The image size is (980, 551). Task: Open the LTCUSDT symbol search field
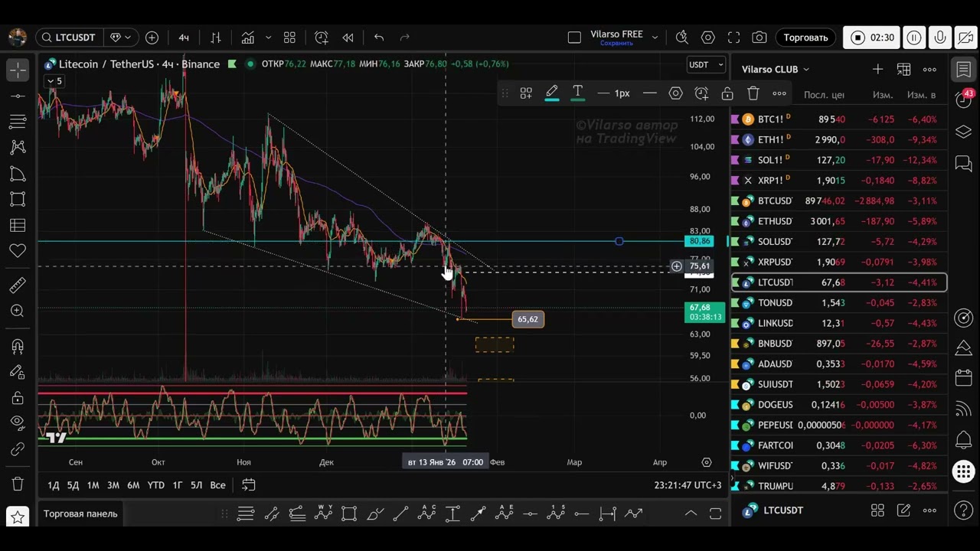[69, 37]
